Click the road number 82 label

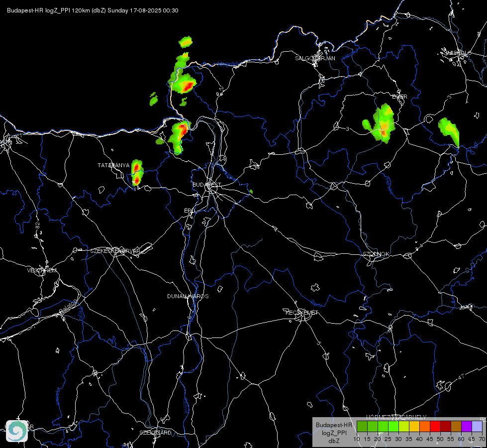38,226
